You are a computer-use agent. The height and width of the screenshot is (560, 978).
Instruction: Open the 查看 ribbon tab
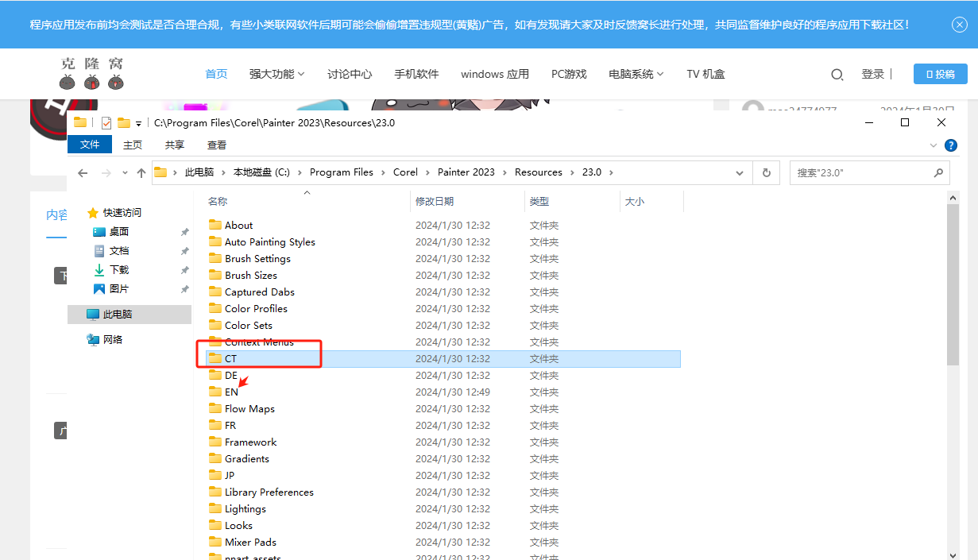217,145
